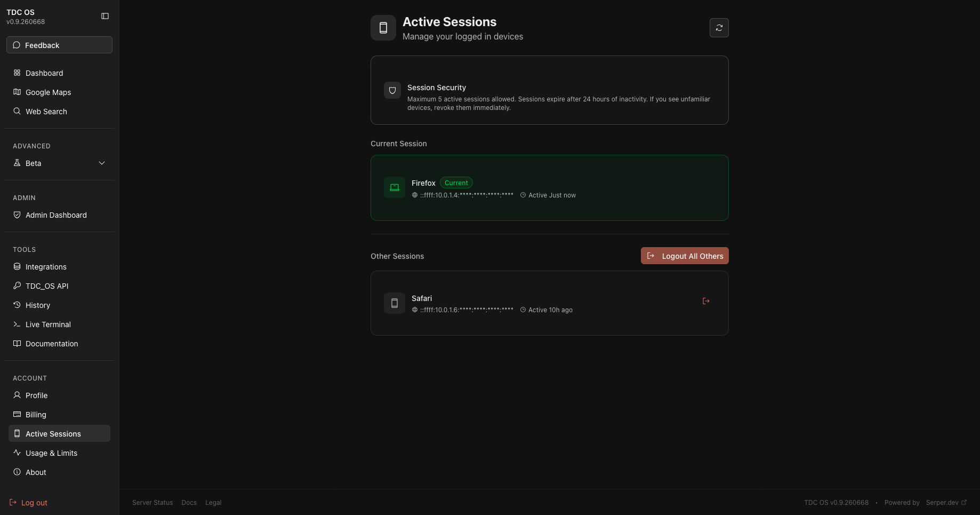Collapse the Advanced Beta dropdown chevron
Viewport: 980px width, 515px height.
tap(101, 163)
